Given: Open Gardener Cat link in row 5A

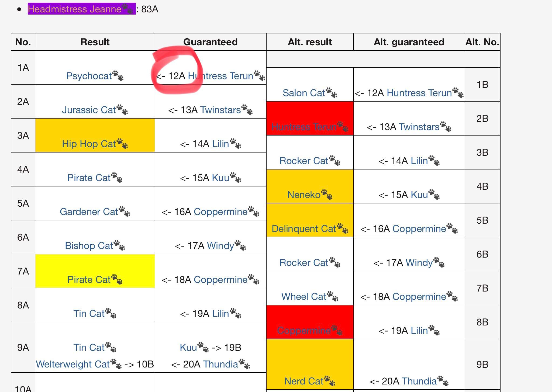Looking at the screenshot, I should point(89,212).
